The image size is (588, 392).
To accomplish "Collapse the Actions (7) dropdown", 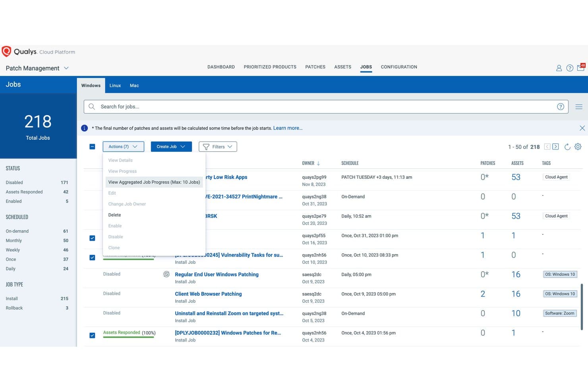I will 123,147.
